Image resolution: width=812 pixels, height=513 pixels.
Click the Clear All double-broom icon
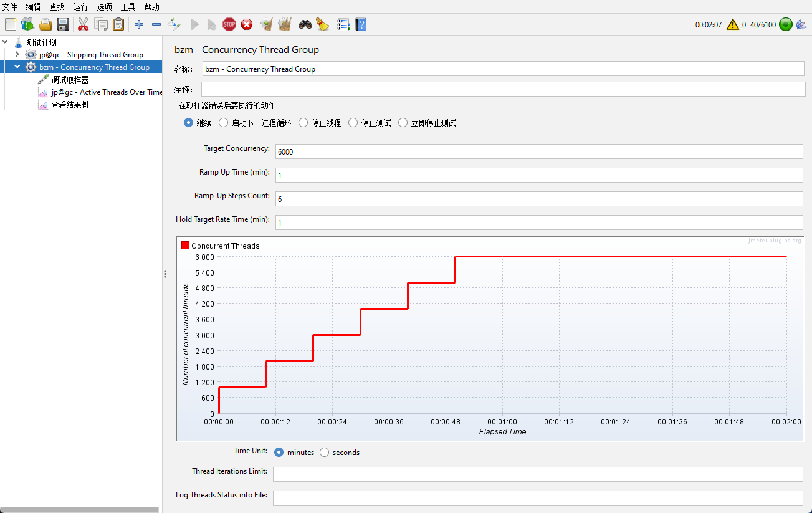click(x=285, y=24)
